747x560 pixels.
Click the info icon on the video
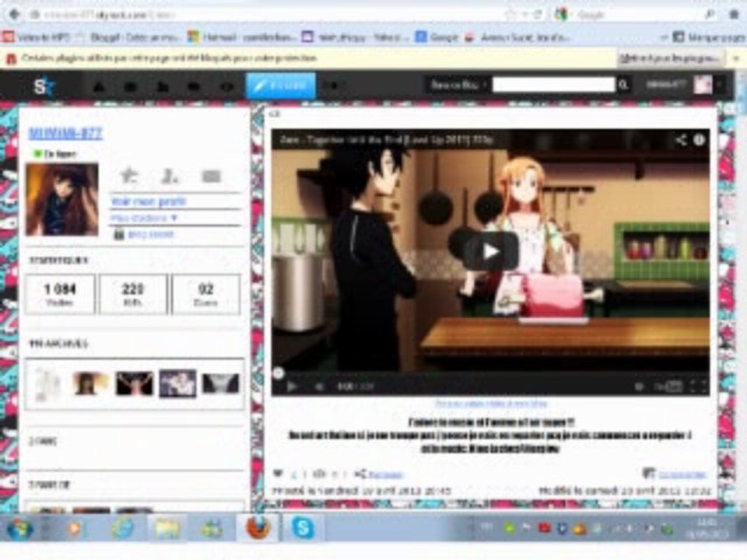[x=699, y=139]
